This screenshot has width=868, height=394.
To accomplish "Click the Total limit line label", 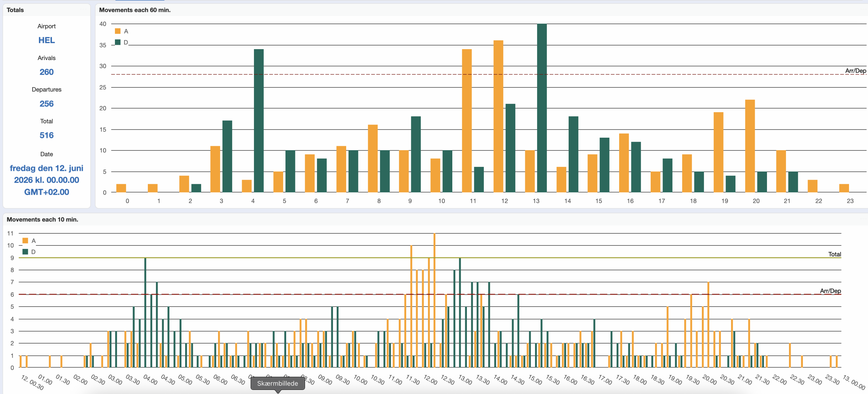I will [x=834, y=254].
